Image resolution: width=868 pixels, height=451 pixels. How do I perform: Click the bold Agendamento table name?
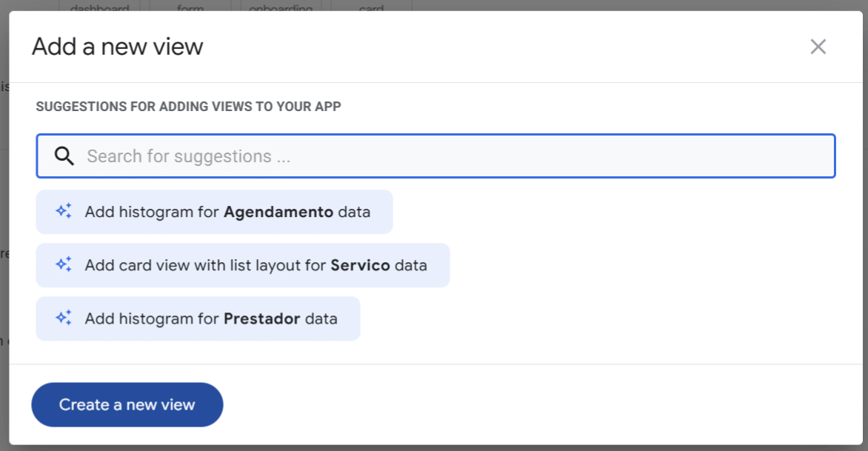click(278, 212)
